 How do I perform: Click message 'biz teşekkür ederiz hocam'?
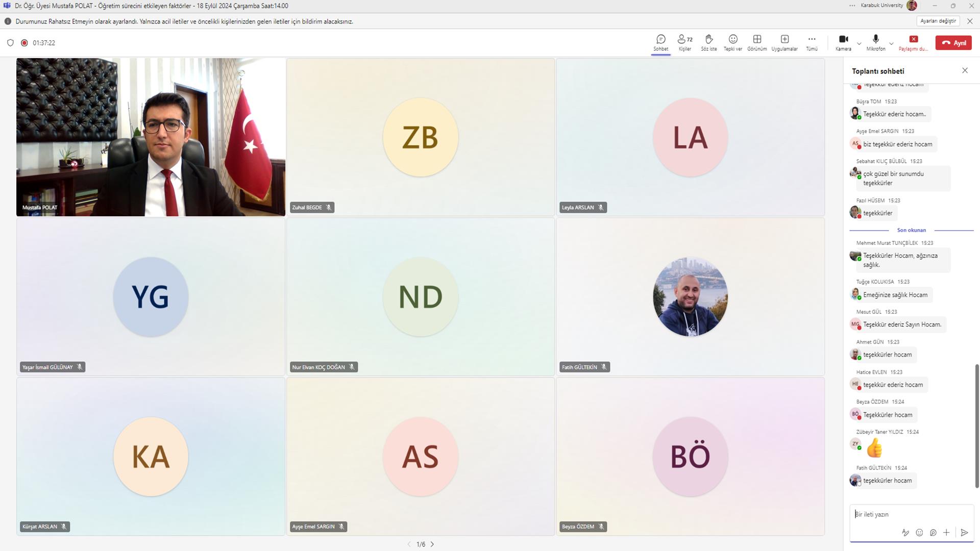pos(898,144)
